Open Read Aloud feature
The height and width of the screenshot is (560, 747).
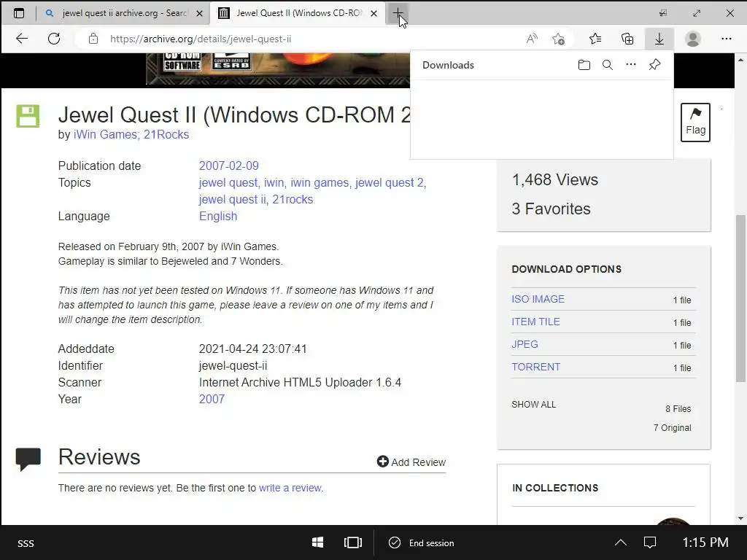tap(532, 39)
